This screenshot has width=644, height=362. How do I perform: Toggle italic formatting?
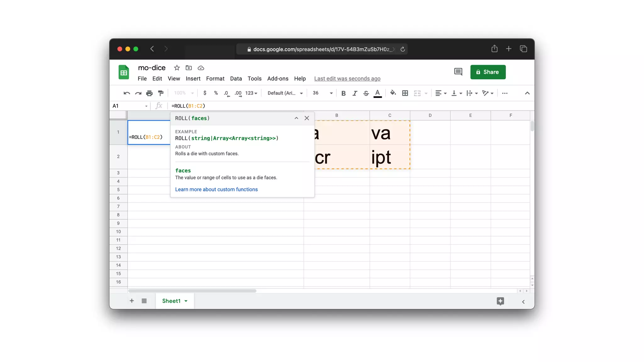pyautogui.click(x=355, y=93)
